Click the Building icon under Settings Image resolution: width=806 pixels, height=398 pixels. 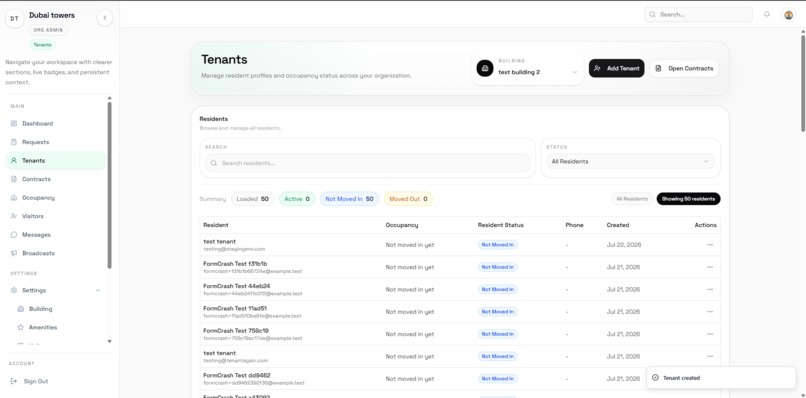[x=21, y=309]
